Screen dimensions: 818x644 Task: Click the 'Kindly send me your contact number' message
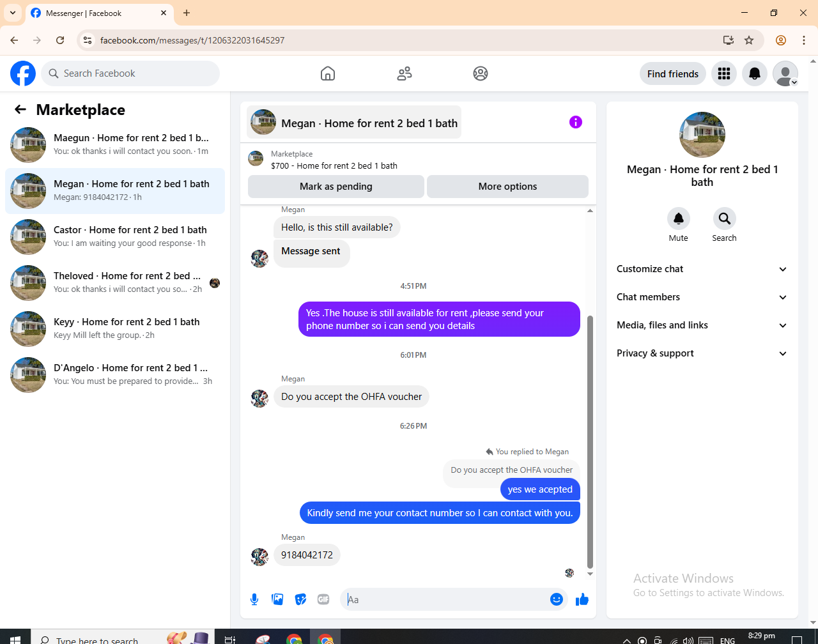tap(440, 513)
